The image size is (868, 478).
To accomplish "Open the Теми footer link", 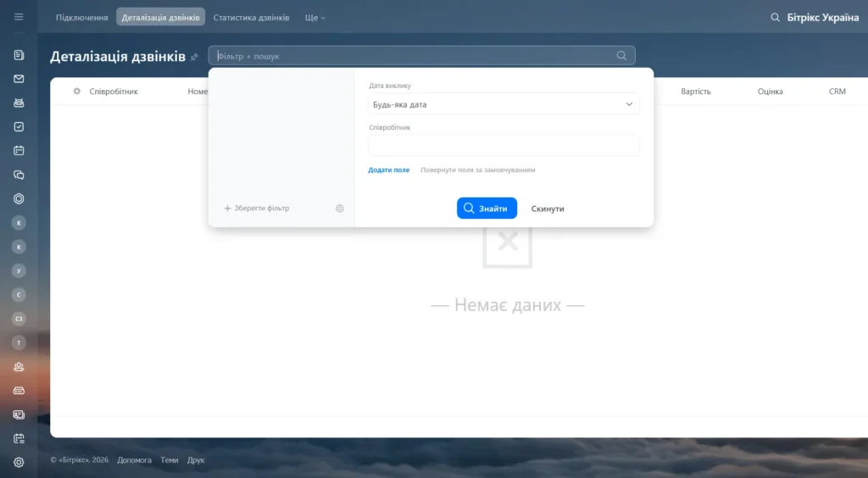I will tap(170, 459).
